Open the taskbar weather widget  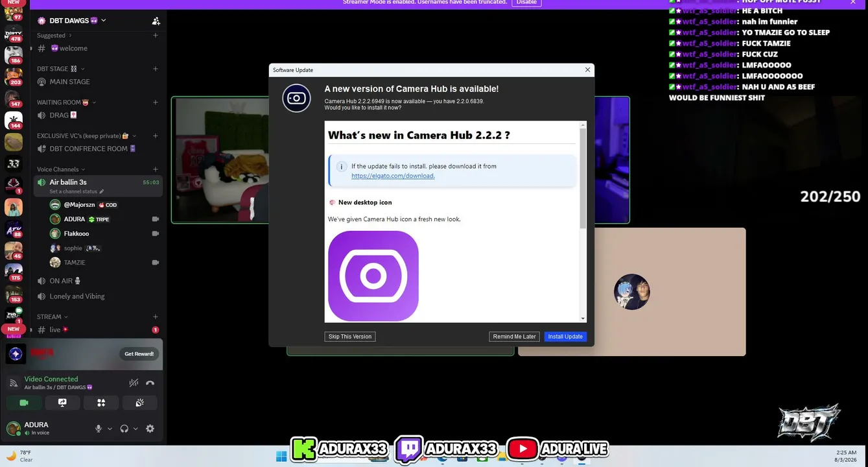(19, 456)
